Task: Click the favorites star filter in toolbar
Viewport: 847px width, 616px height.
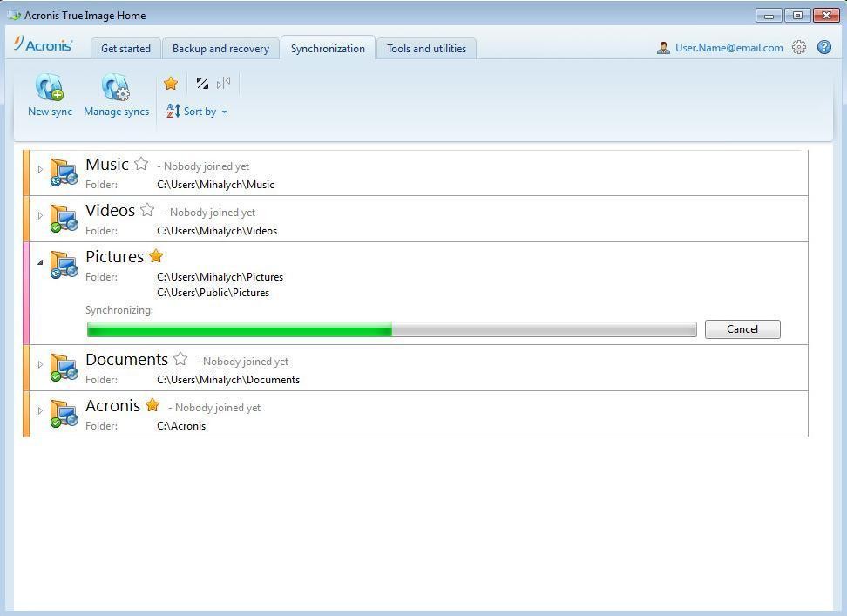Action: [x=171, y=83]
